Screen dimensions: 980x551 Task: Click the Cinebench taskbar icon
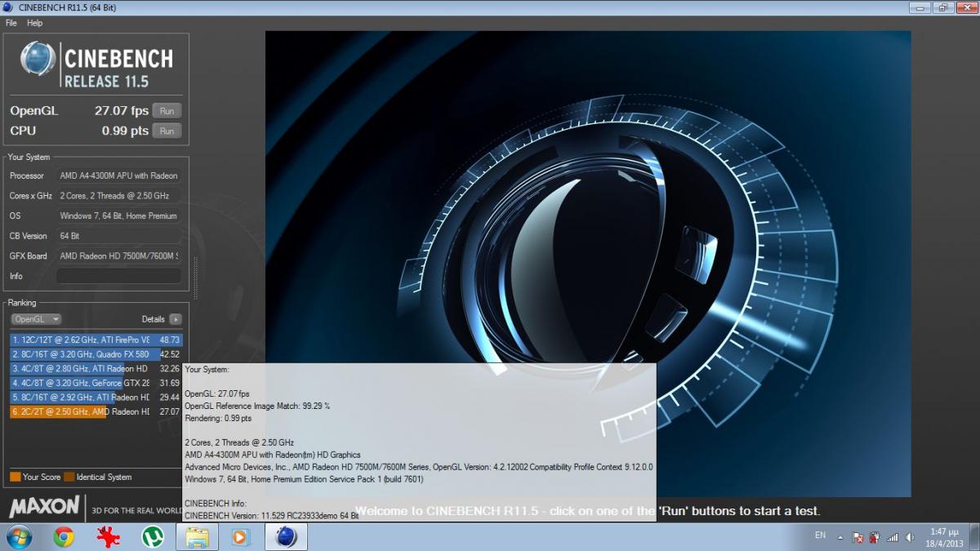(286, 536)
